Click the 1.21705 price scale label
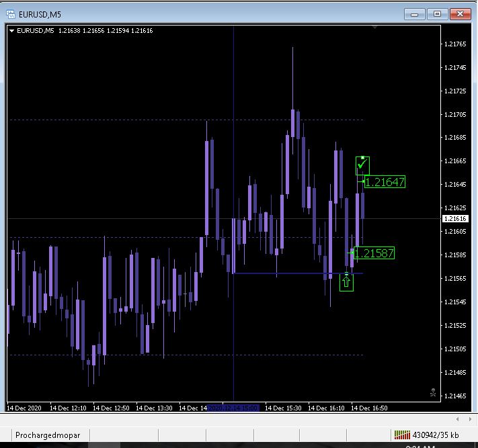The image size is (478, 448). [455, 114]
